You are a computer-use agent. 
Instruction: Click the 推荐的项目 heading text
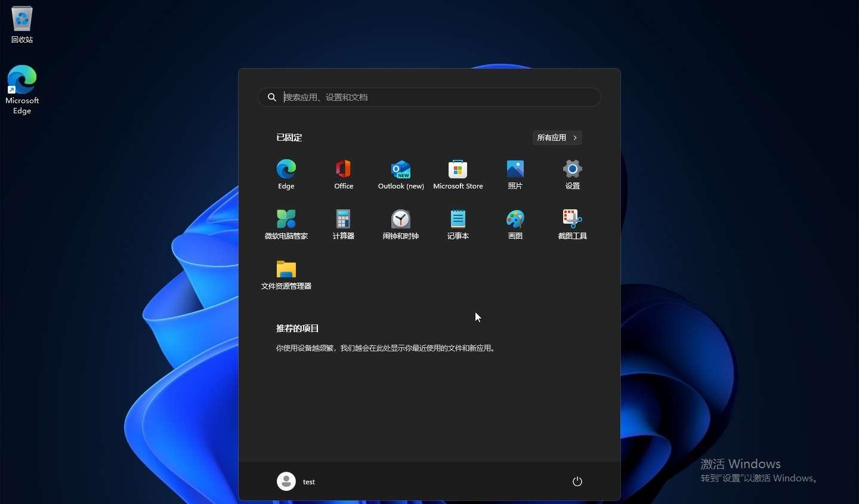298,329
